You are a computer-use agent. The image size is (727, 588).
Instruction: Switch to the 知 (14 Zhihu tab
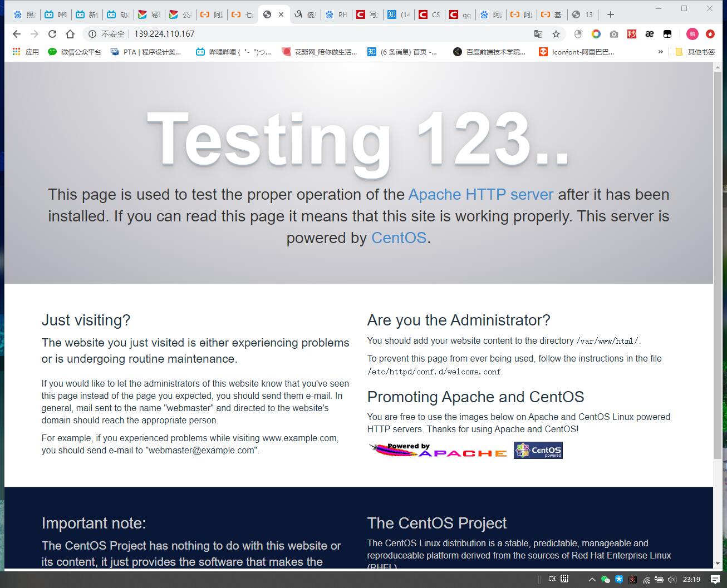tap(399, 14)
